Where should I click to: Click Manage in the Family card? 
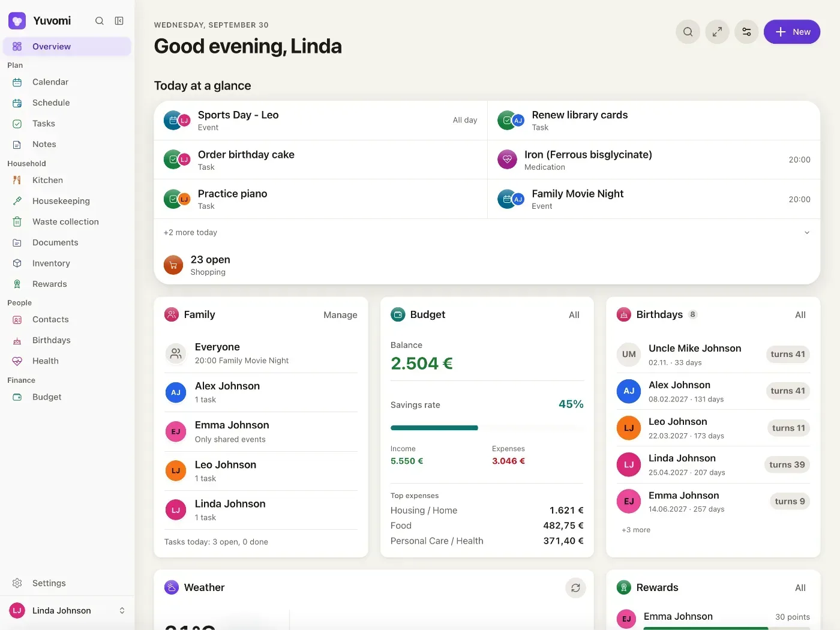pyautogui.click(x=340, y=315)
